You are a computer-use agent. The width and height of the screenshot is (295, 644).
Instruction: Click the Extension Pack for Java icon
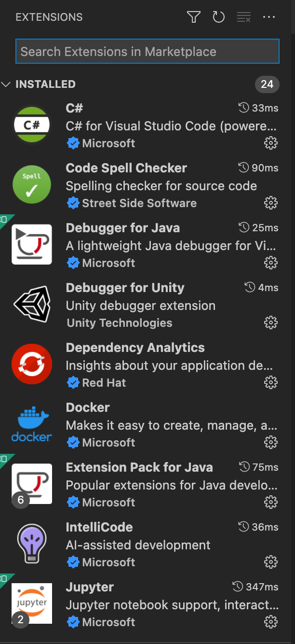32,484
